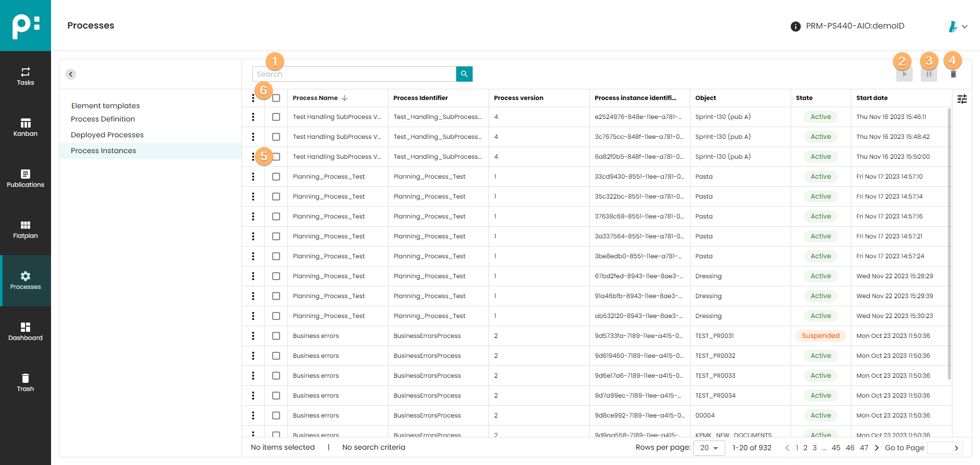The width and height of the screenshot is (980, 465).
Task: Click the delete trash icon in toolbar
Action: [x=953, y=75]
